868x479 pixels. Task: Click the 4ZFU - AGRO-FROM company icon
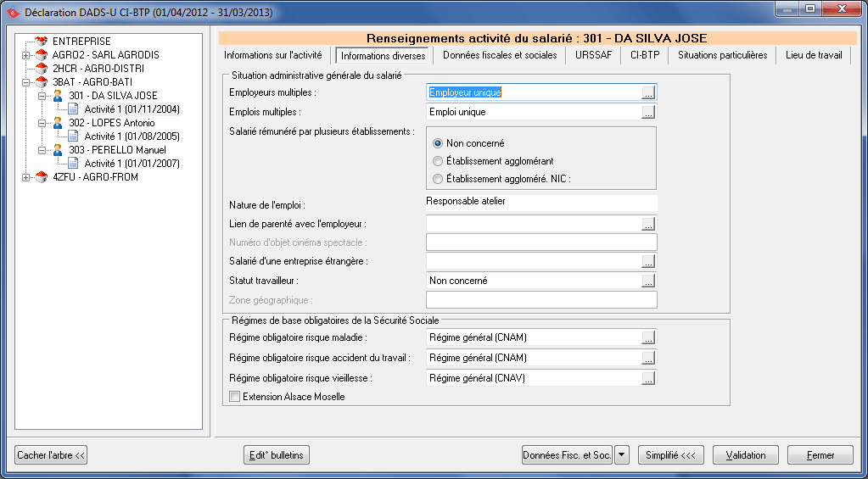41,177
